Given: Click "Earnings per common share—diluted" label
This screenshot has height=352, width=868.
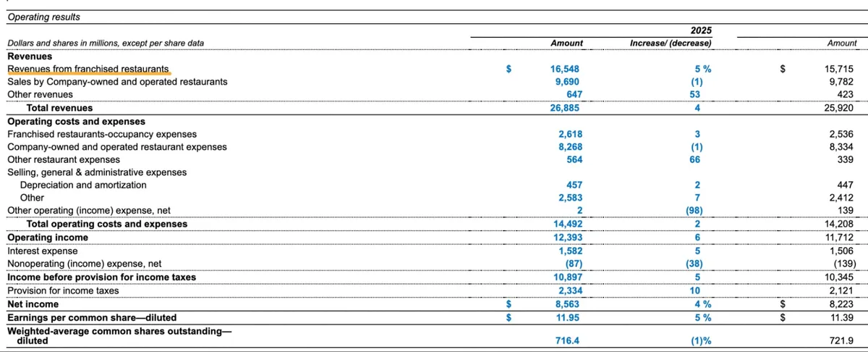Looking at the screenshot, I should [x=92, y=317].
